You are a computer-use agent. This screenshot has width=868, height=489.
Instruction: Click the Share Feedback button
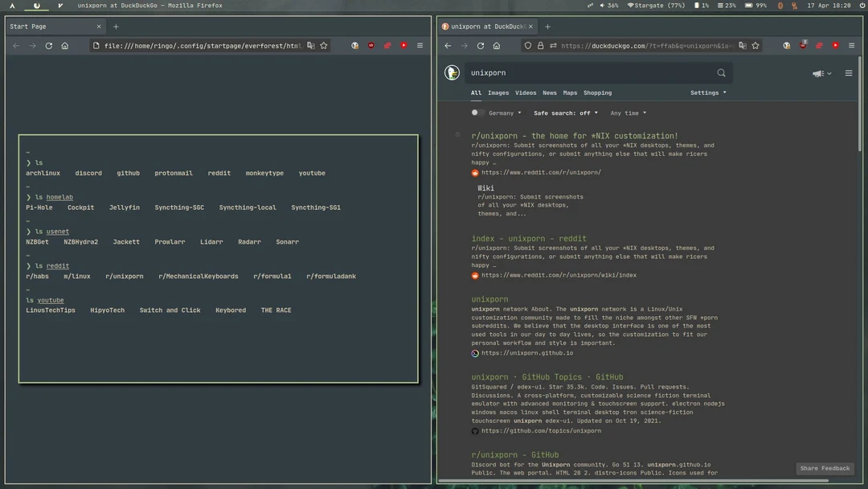(x=825, y=468)
